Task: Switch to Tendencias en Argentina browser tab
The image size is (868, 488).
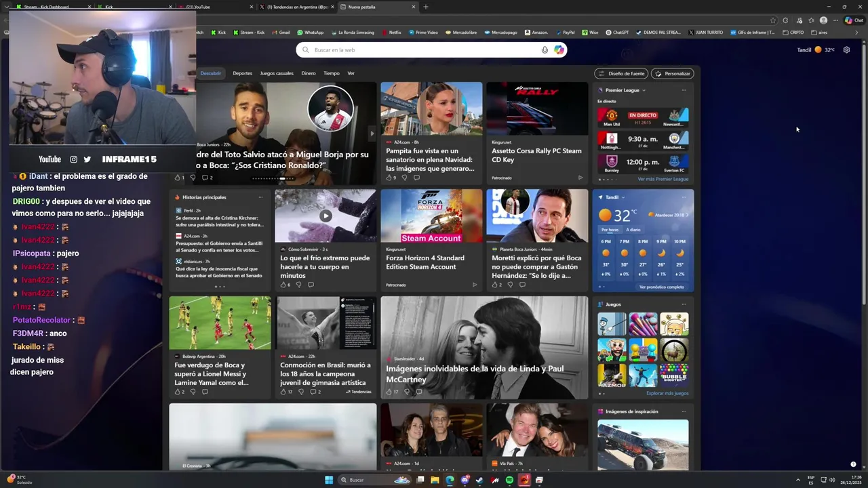Action: tap(296, 7)
